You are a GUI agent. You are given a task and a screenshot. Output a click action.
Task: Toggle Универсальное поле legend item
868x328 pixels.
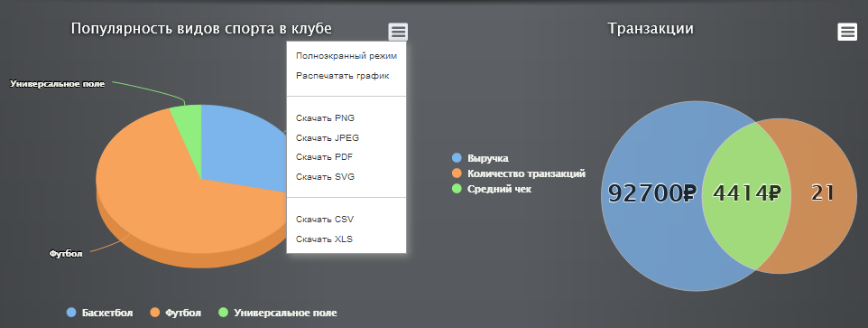point(278,313)
